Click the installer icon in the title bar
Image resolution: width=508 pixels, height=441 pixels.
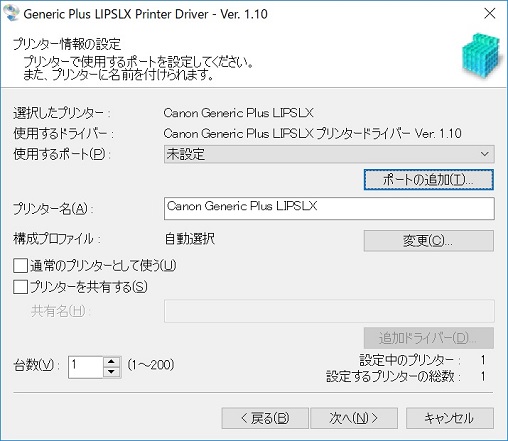pos(11,13)
